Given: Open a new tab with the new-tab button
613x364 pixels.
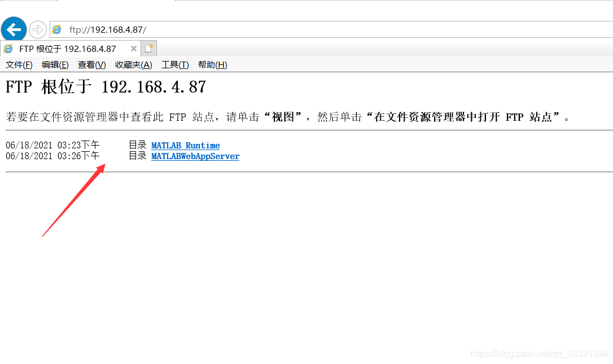Looking at the screenshot, I should click(148, 49).
